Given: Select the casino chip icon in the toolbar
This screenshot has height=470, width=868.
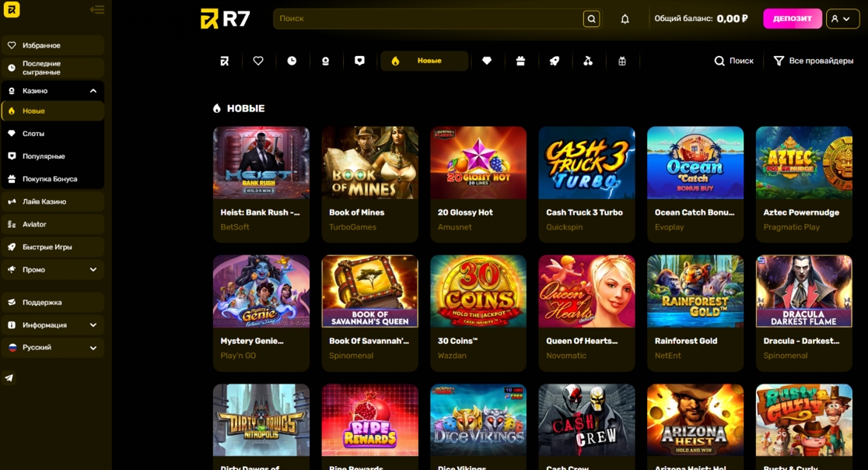Looking at the screenshot, I should [325, 61].
